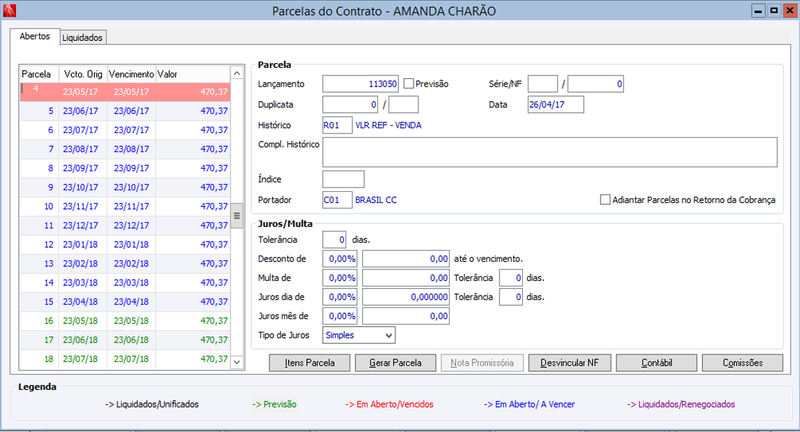Image resolution: width=800 pixels, height=432 pixels.
Task: Click the red application icon in title bar
Action: click(x=9, y=10)
